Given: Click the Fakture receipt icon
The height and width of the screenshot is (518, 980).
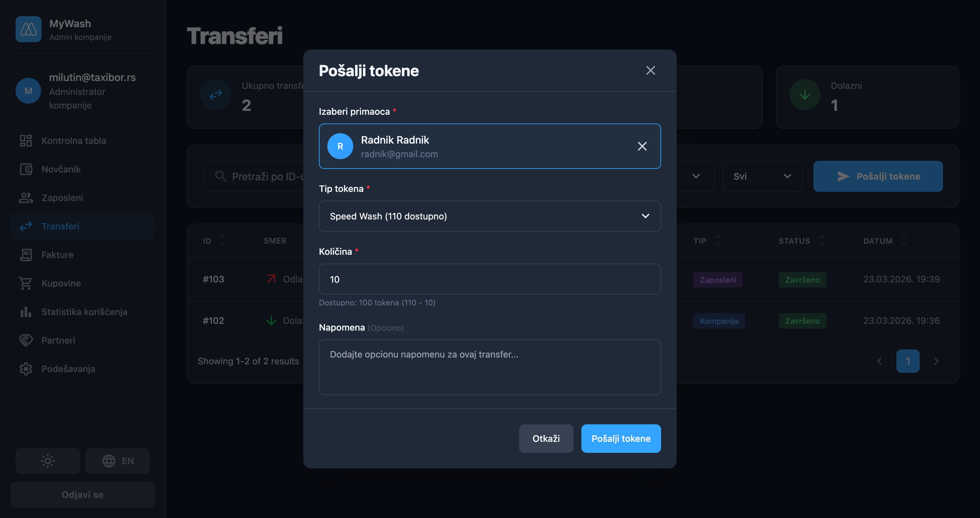Looking at the screenshot, I should (26, 254).
